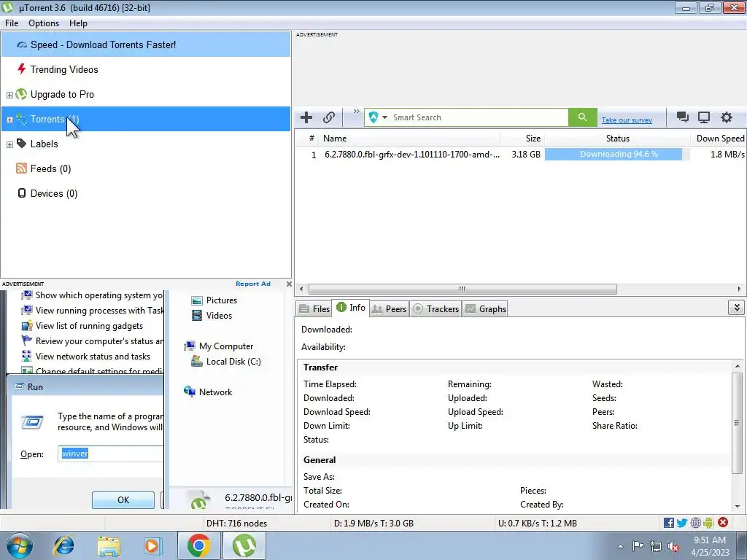Click the RSS Feeds icon in sidebar
The width and height of the screenshot is (747, 560).
[x=21, y=168]
